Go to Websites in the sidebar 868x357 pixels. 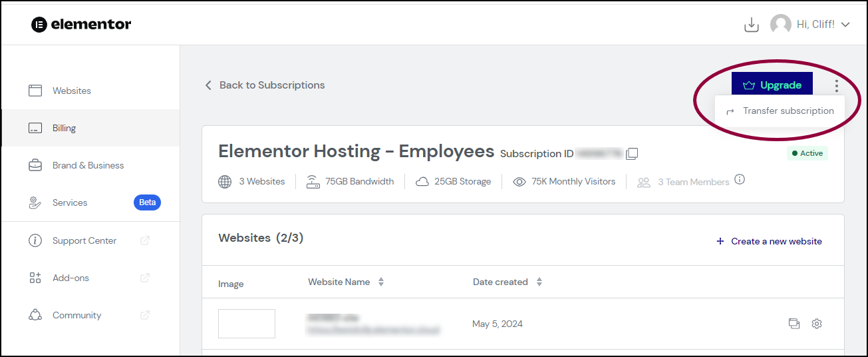90,91
